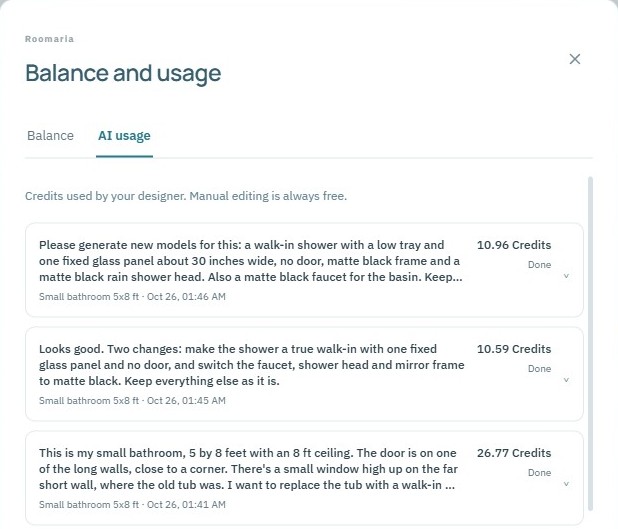Image resolution: width=618 pixels, height=529 pixels.
Task: Expand the 10.59 Credits usage entry chevron
Action: click(566, 380)
